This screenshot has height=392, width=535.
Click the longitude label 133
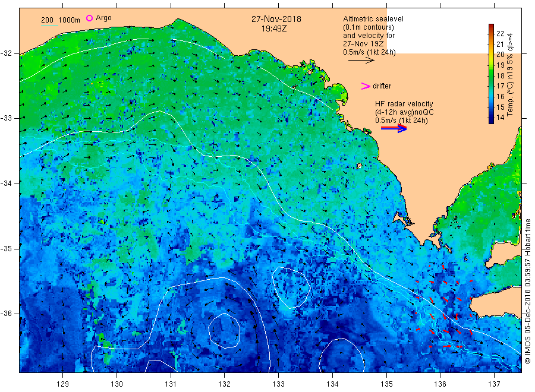click(x=278, y=384)
